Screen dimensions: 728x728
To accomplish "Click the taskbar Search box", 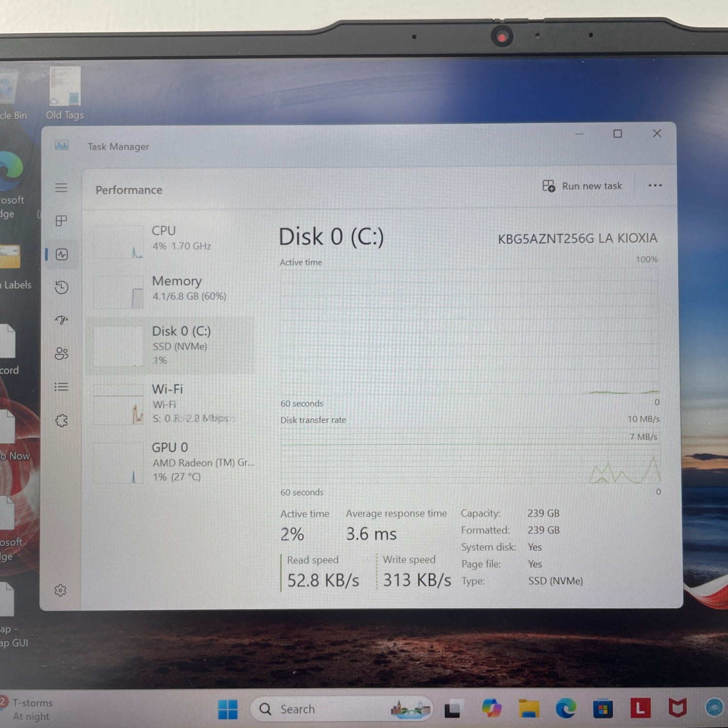I will click(341, 709).
